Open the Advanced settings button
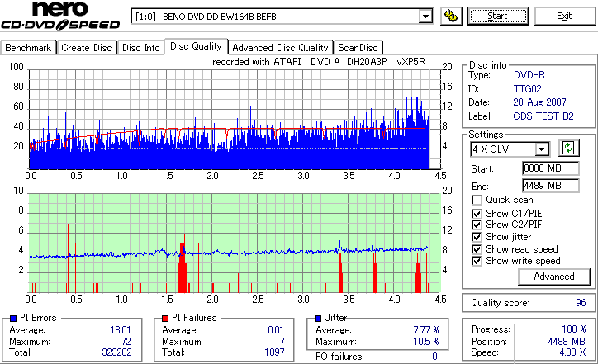The width and height of the screenshot is (598, 364). 553,277
